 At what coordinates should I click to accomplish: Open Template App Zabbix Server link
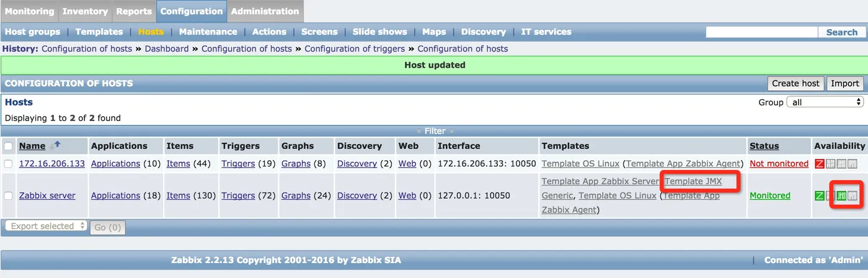coord(600,181)
